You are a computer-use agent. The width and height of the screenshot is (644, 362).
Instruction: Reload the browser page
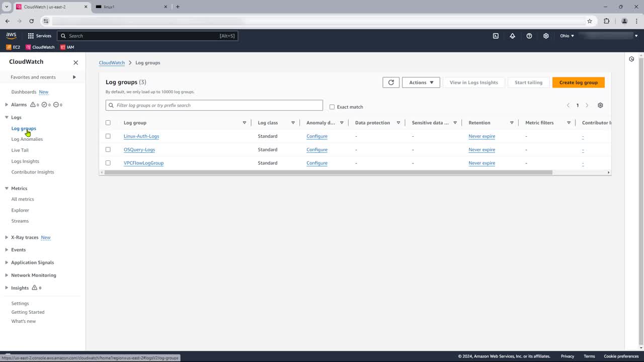point(31,21)
